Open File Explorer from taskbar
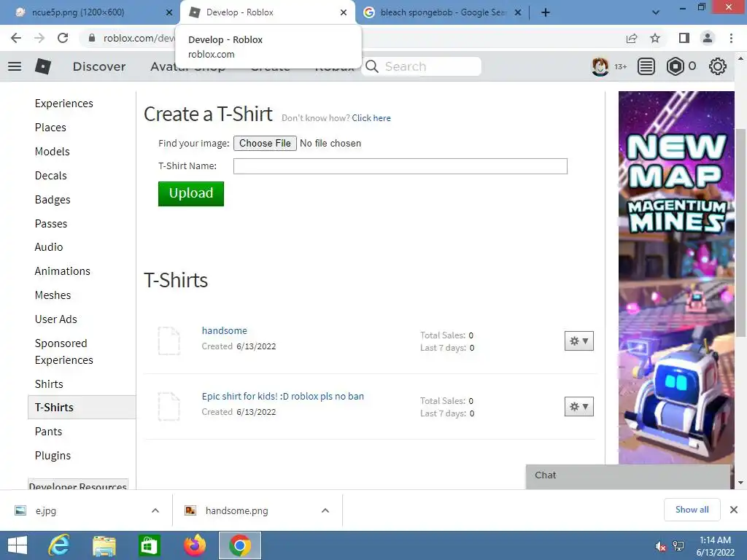 [x=104, y=545]
